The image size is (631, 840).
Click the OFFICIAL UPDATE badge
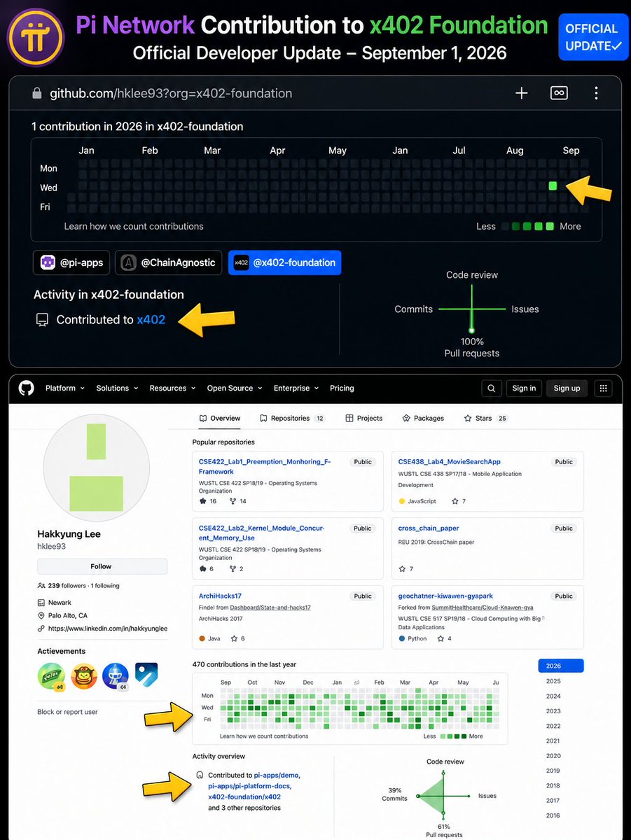click(x=592, y=37)
